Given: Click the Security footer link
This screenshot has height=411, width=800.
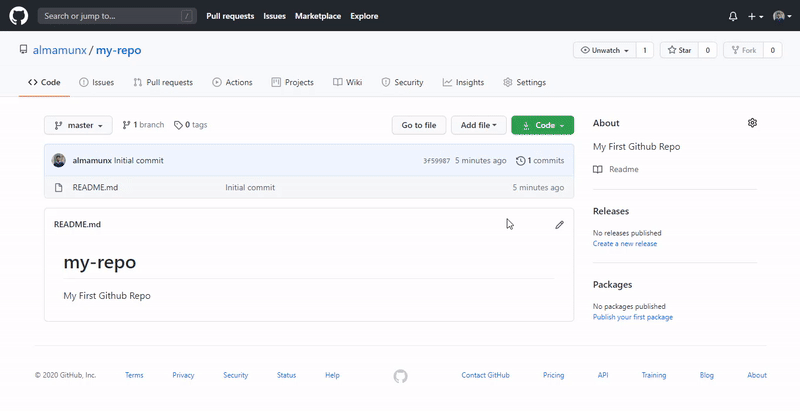Looking at the screenshot, I should coord(235,375).
